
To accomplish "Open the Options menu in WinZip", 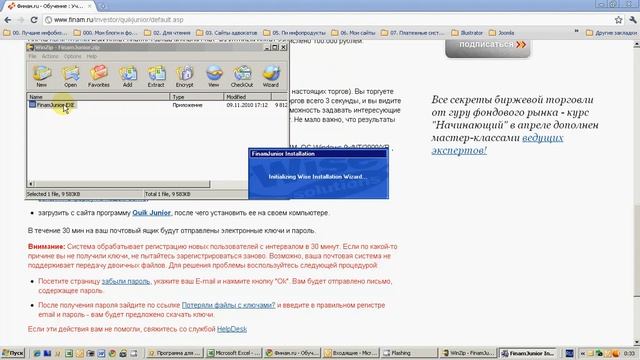I will pyautogui.click(x=72, y=56).
